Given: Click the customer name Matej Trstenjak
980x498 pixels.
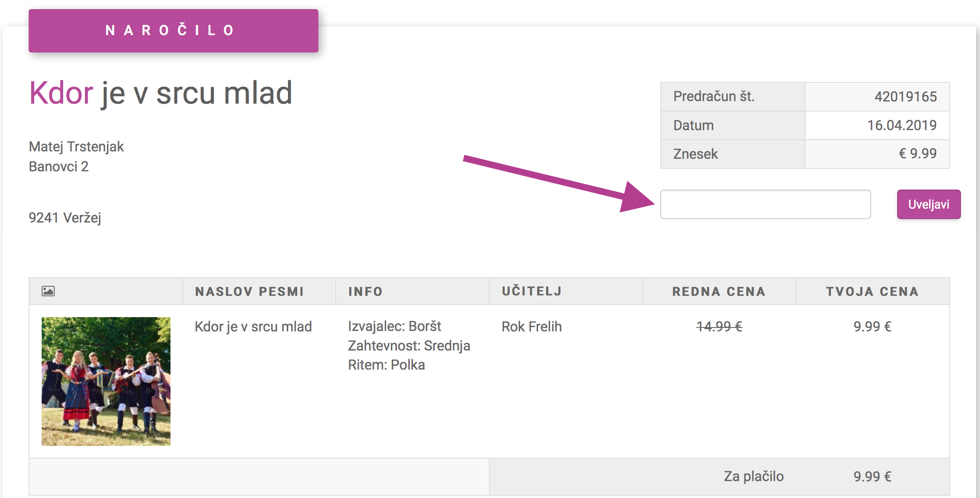Looking at the screenshot, I should [76, 147].
